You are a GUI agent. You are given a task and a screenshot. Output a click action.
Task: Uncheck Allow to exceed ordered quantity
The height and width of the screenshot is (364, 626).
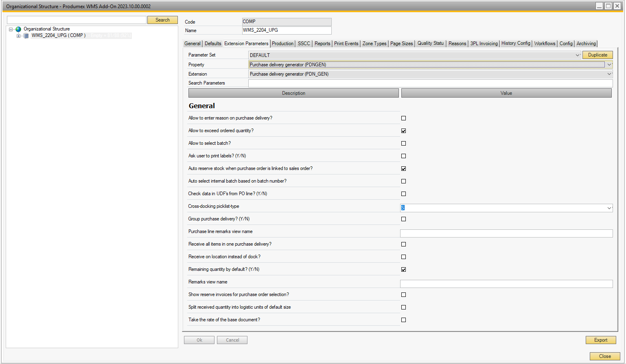tap(403, 131)
